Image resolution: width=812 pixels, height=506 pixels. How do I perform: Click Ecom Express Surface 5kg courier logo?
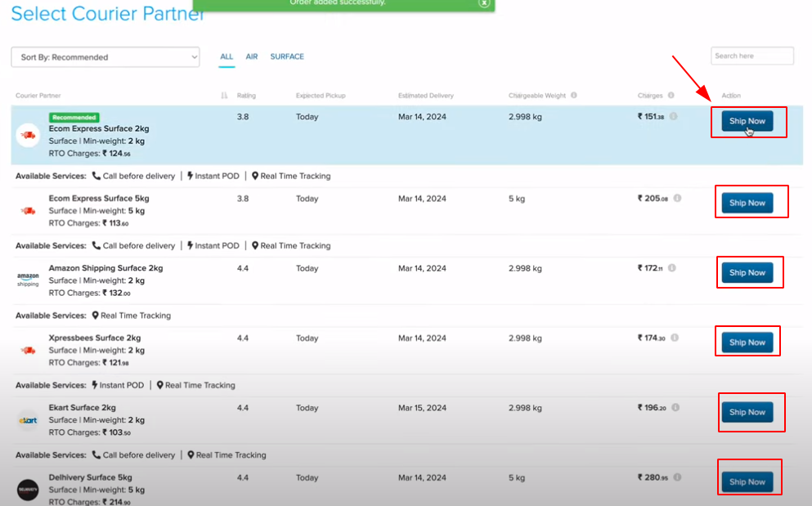coord(28,211)
